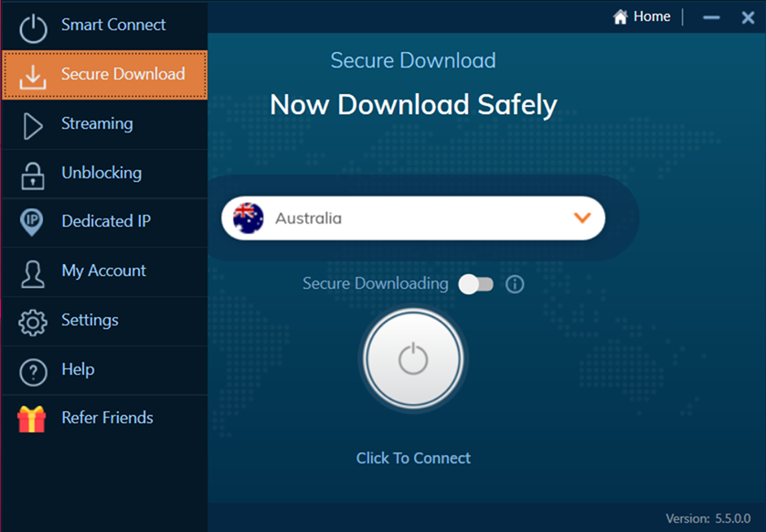
Task: Go to My Account section
Action: tap(103, 271)
